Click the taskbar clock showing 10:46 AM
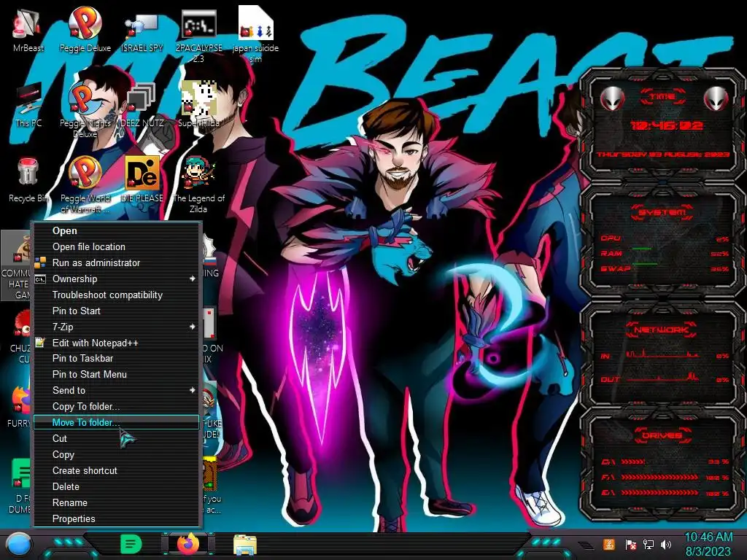 point(708,544)
